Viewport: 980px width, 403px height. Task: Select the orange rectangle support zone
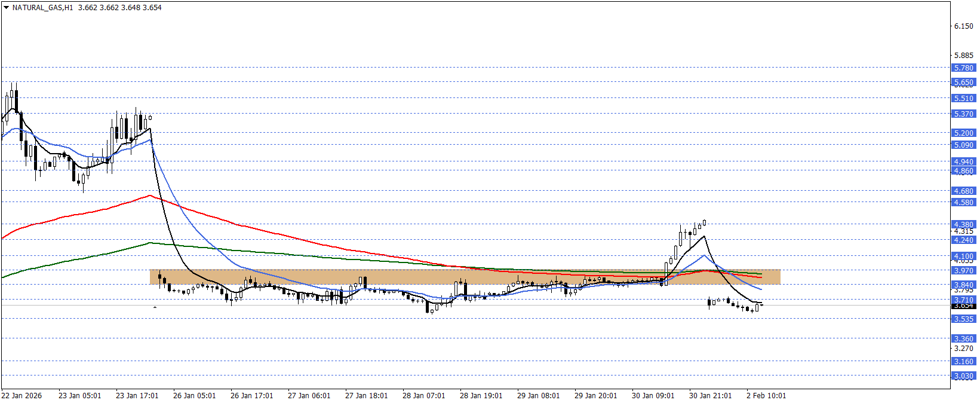tap(465, 276)
